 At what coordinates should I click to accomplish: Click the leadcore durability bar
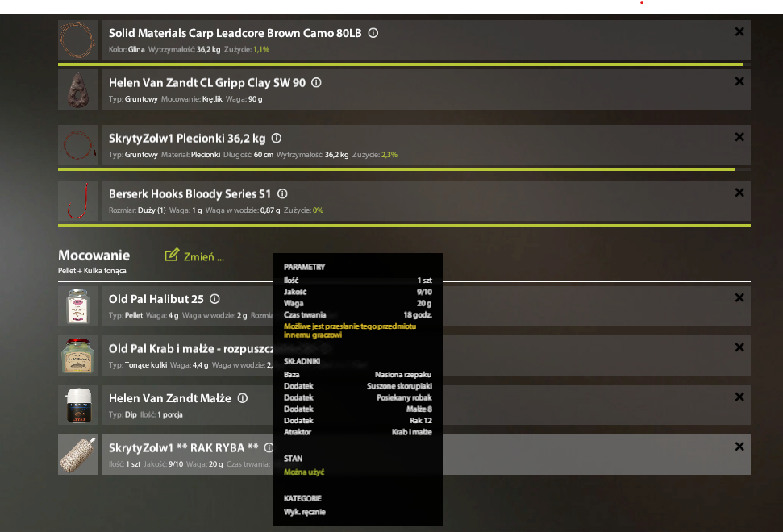click(404, 64)
